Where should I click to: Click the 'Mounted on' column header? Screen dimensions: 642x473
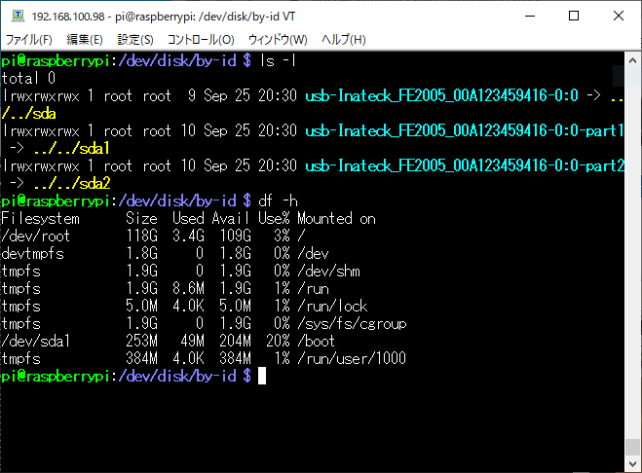[337, 218]
